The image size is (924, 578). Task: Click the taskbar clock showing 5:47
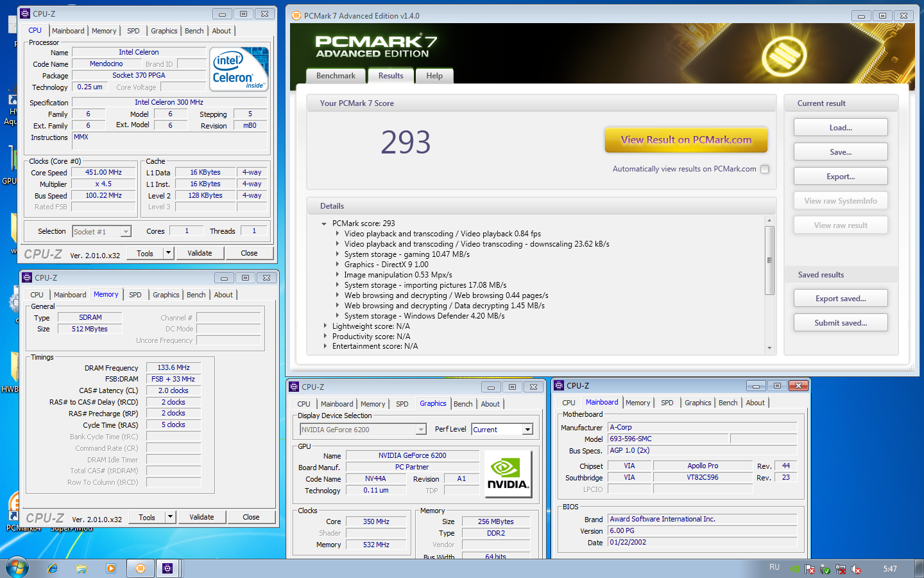889,569
